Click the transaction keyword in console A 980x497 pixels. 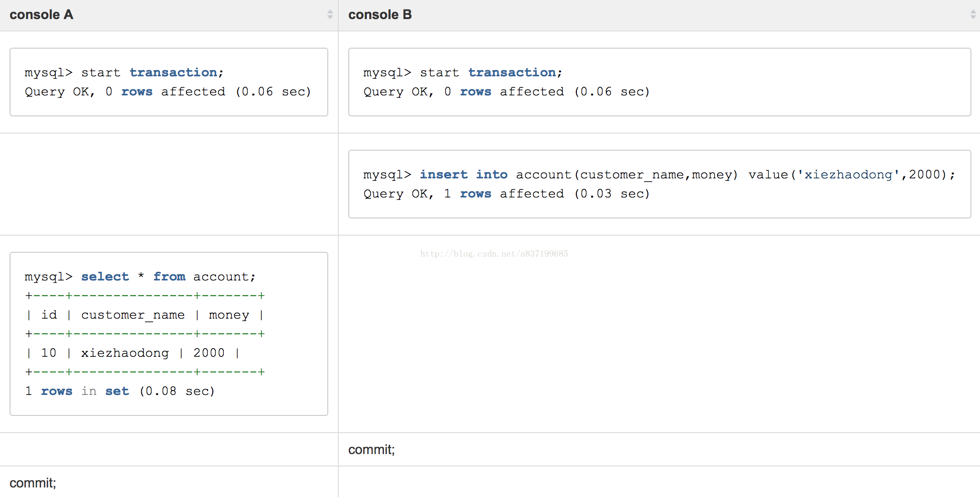(173, 72)
